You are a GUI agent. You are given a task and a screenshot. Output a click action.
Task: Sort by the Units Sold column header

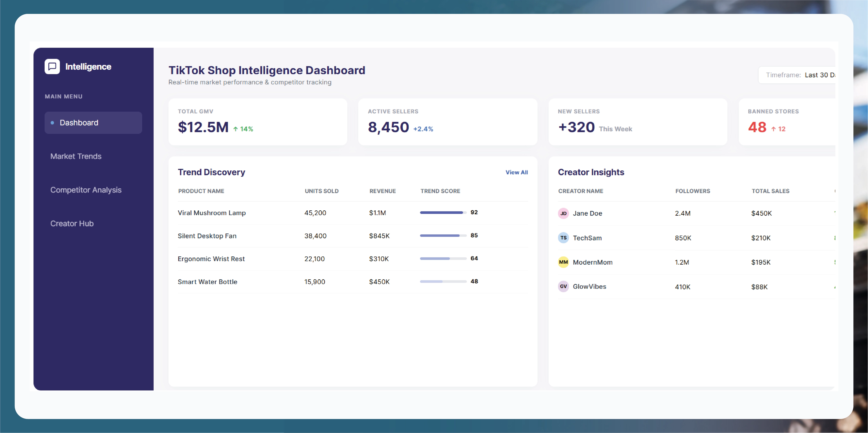tap(321, 191)
